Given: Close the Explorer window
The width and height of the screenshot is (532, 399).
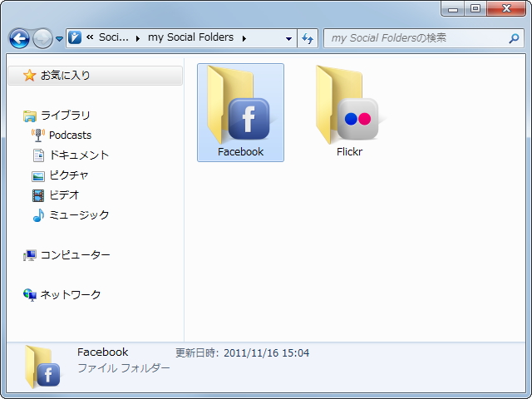Looking at the screenshot, I should pyautogui.click(x=506, y=9).
